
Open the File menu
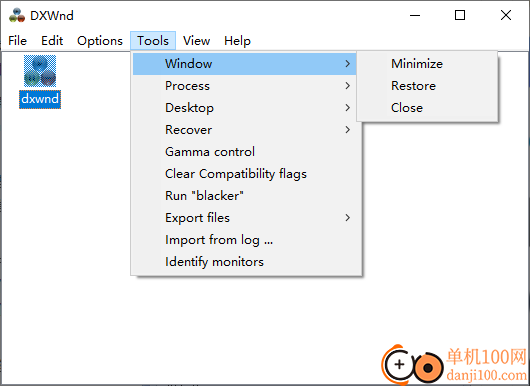[18, 41]
